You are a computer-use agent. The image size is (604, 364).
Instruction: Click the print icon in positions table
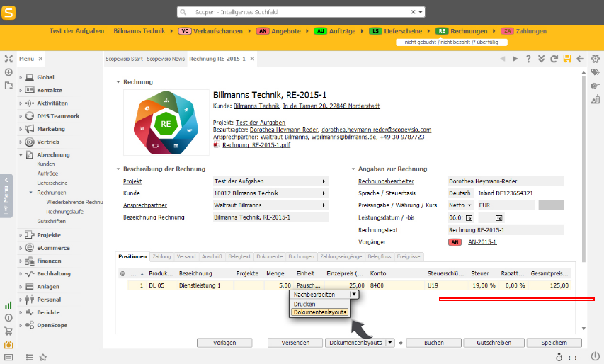coord(122,273)
